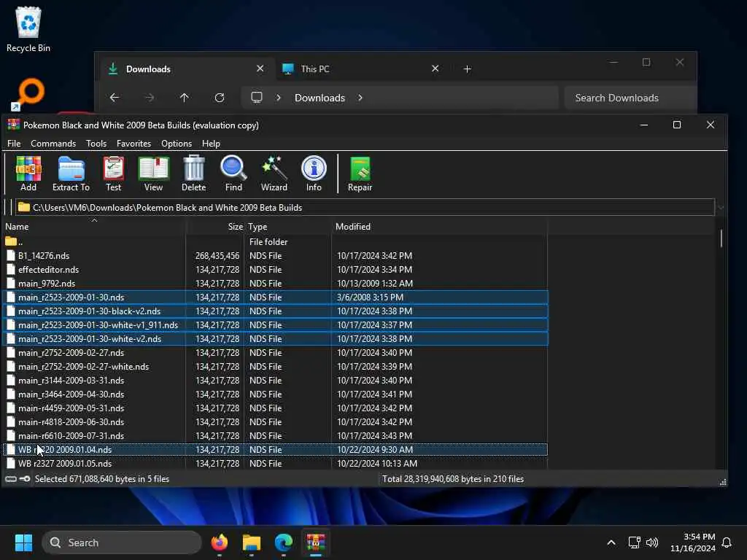Expand the chevron before Downloads in Explorer path
This screenshot has width=747, height=560.
279,98
